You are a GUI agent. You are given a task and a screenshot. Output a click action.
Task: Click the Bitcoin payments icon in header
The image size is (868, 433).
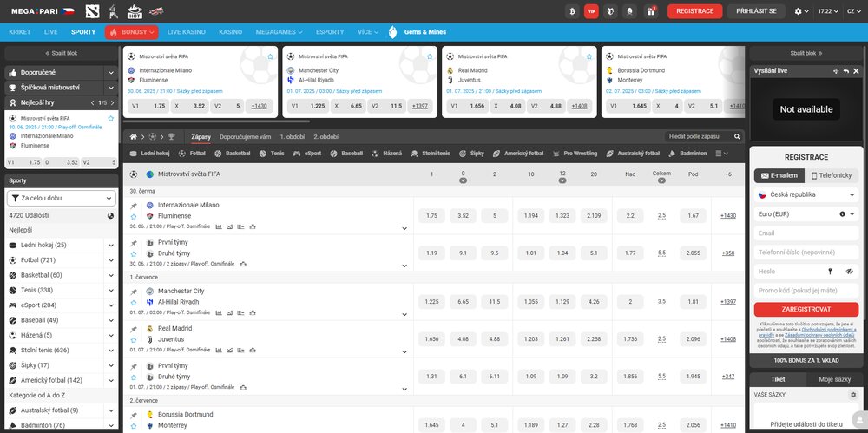pyautogui.click(x=572, y=11)
